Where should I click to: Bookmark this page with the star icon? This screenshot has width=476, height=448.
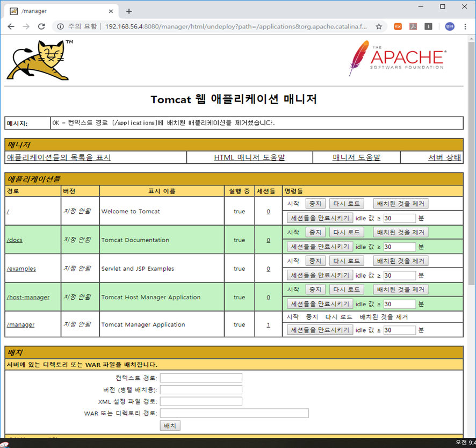(379, 26)
